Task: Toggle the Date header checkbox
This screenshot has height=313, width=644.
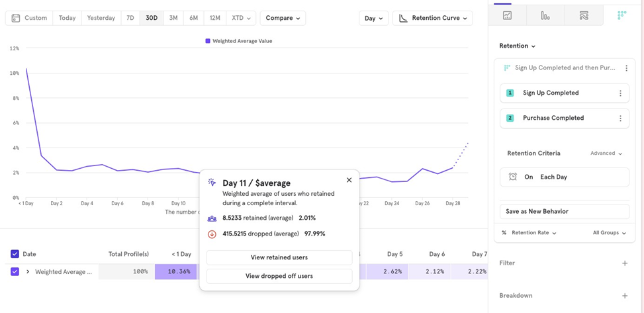Action: click(x=15, y=254)
